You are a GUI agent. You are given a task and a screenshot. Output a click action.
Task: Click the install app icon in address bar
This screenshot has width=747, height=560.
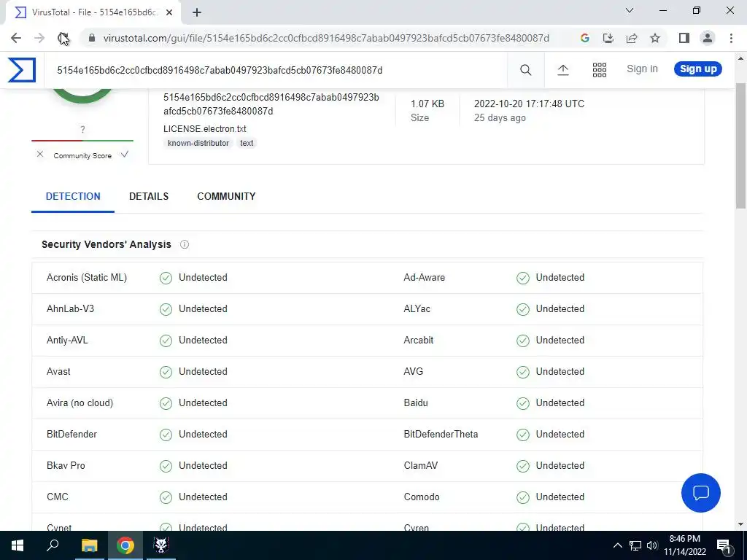[x=608, y=38]
